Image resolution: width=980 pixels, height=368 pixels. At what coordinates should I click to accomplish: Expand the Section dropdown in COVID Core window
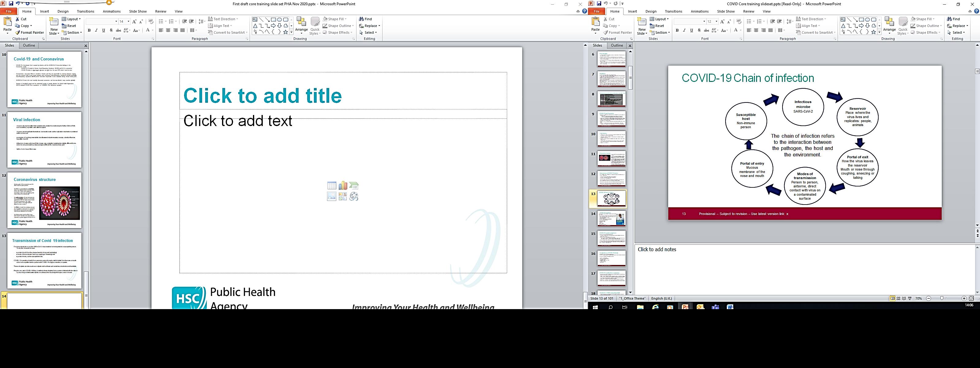point(661,33)
